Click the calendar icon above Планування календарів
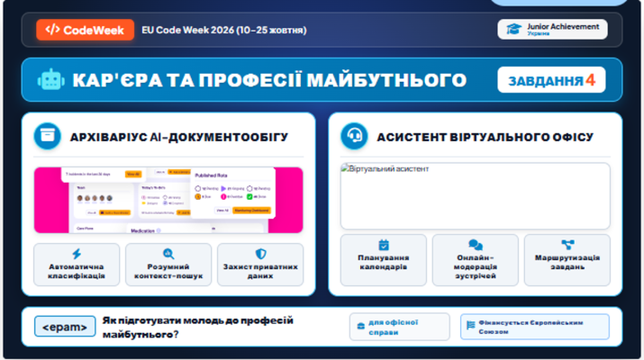Screen dimensions: 644x360 pos(384,245)
